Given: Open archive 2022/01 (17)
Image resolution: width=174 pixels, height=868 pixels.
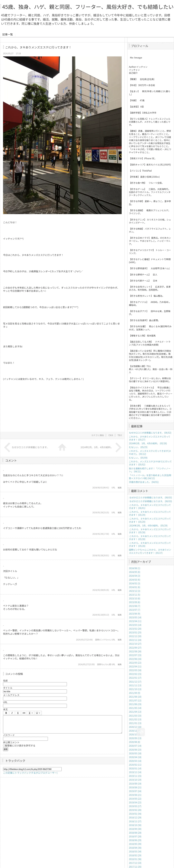Looking at the screenshot, I should [135, 678].
